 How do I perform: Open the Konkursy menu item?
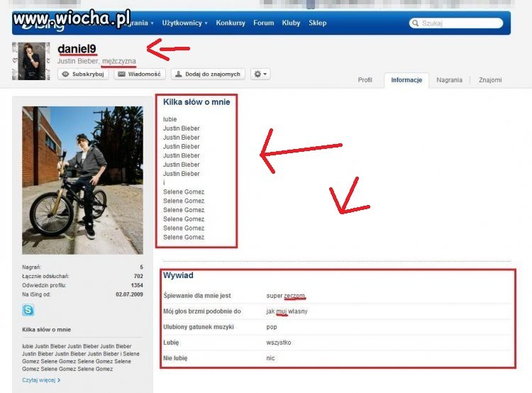[231, 23]
